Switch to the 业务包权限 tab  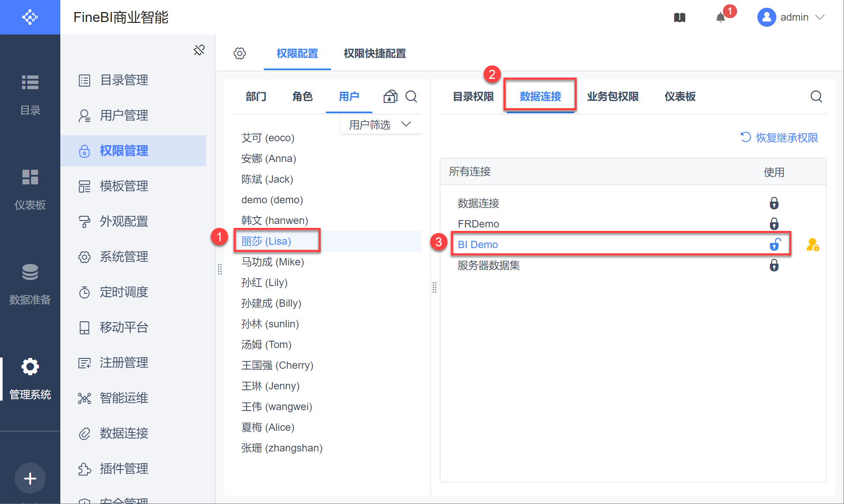pyautogui.click(x=613, y=96)
